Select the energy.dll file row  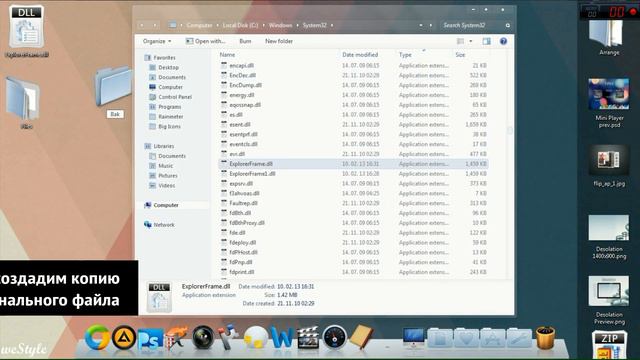click(x=353, y=95)
